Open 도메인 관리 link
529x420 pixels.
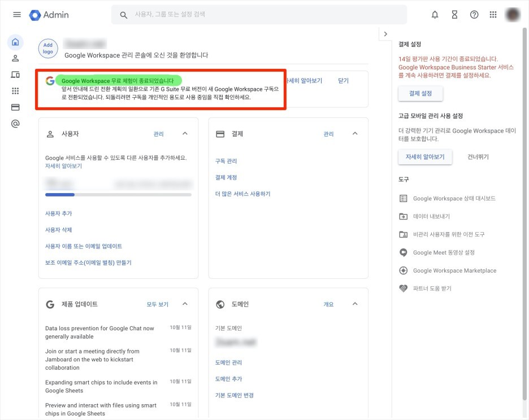(228, 362)
